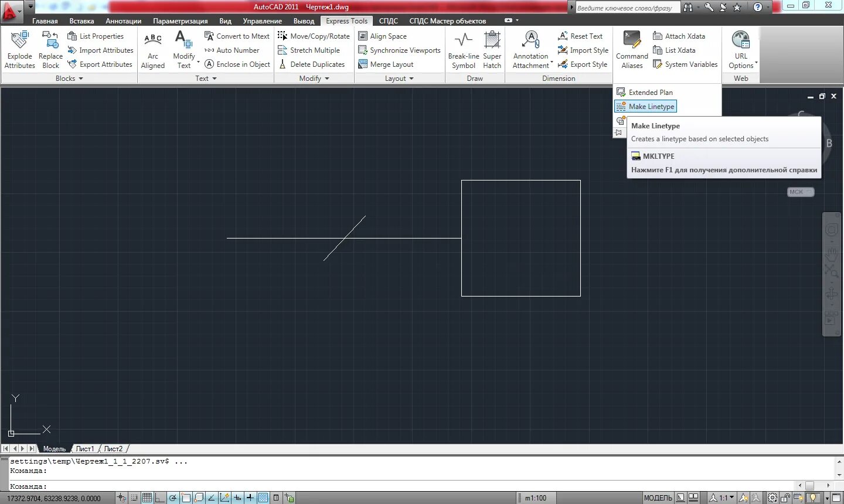Screen dimensions: 844x504
Task: Toggle Dynamic Input in status bar
Action: pos(237,498)
